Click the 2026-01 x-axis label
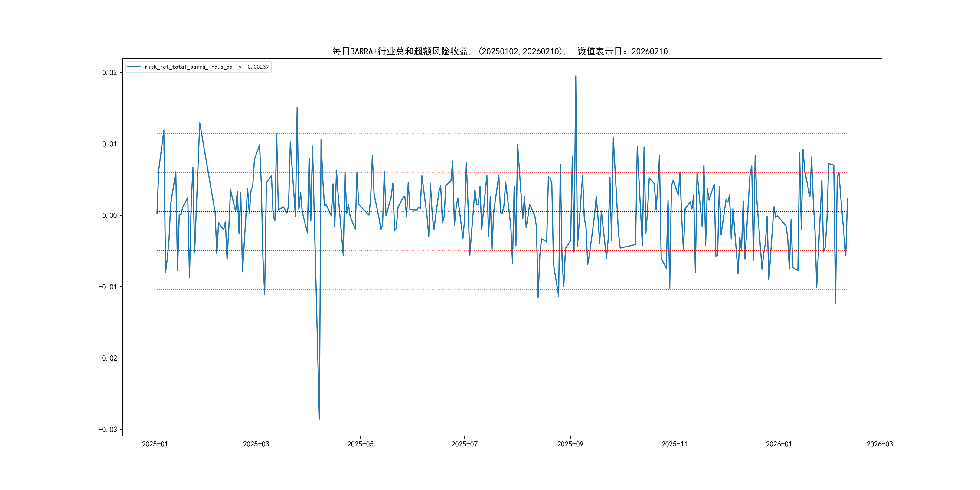980x490 pixels. point(779,444)
